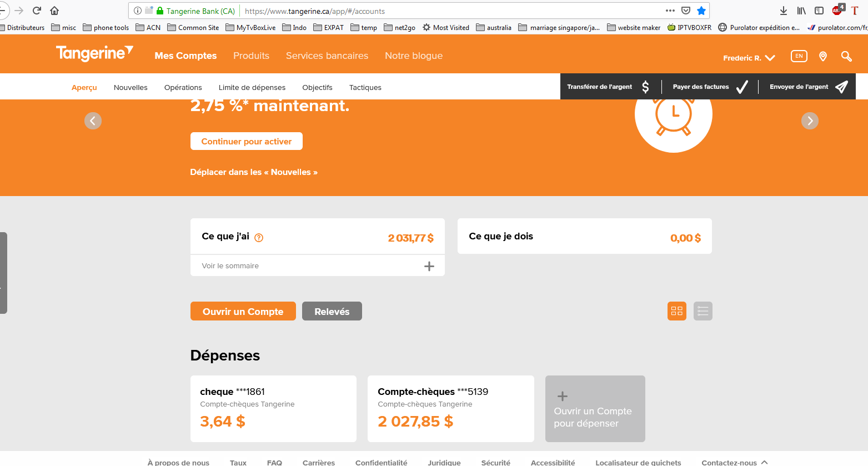Click Continuer pour activer button

pos(247,141)
